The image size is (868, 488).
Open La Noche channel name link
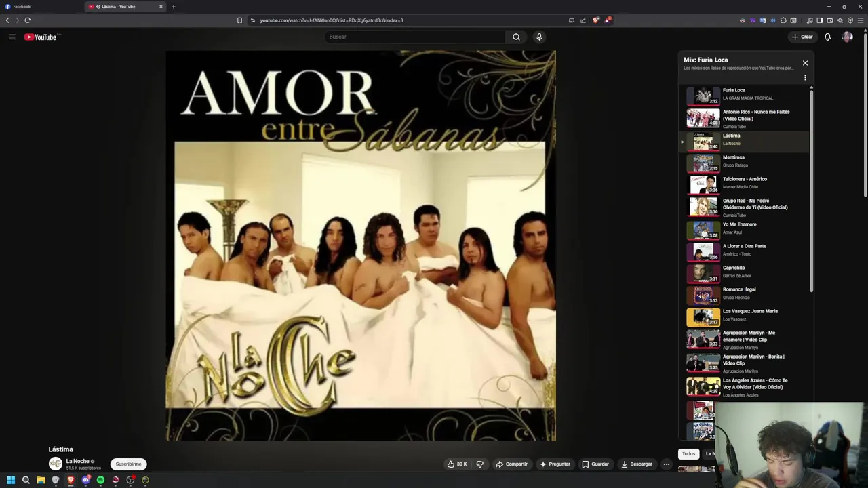77,461
